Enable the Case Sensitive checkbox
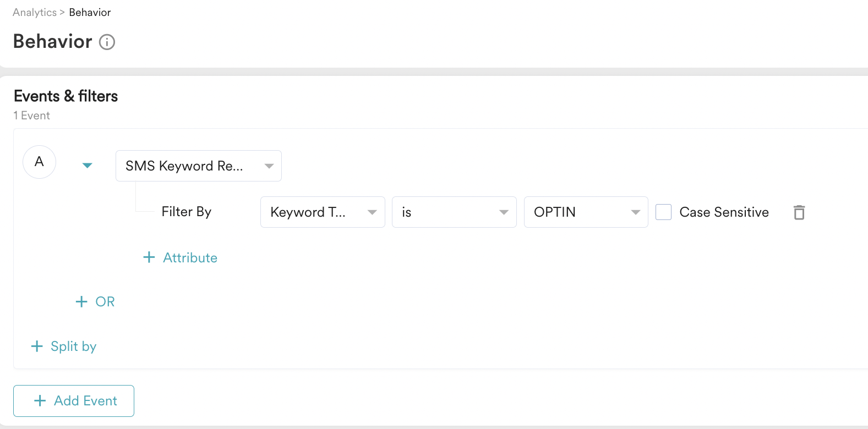 pos(663,212)
